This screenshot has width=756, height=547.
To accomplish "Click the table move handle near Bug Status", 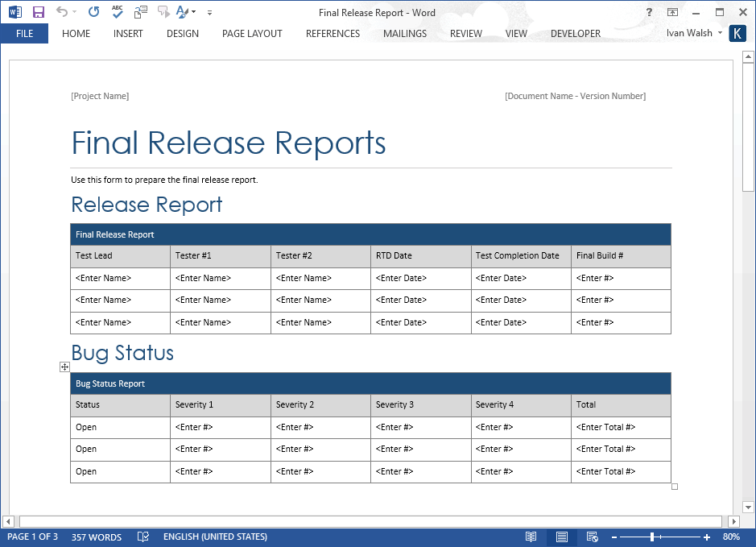I will click(64, 367).
